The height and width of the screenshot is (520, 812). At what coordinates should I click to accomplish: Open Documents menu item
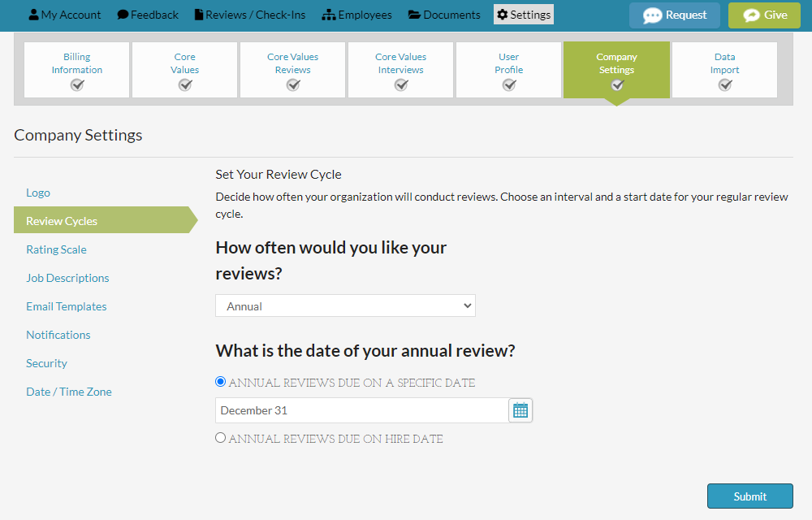(444, 15)
